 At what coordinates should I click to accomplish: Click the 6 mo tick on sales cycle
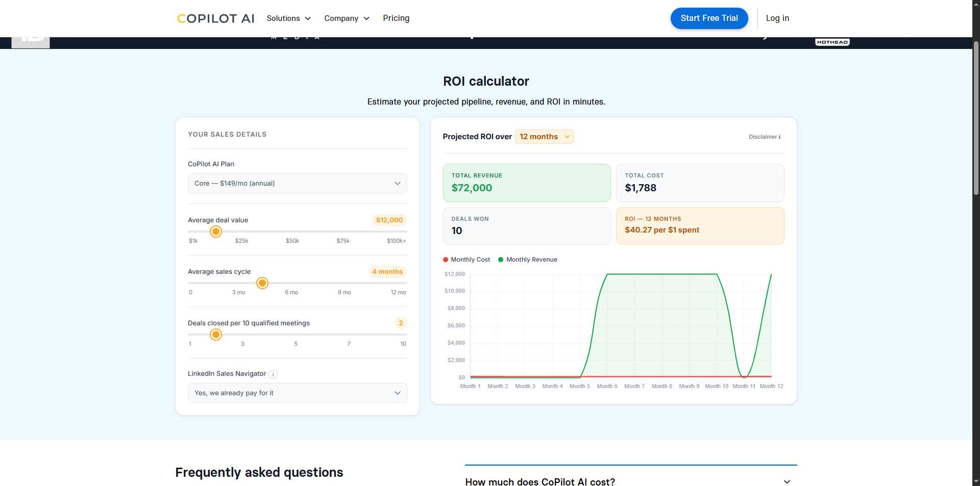pyautogui.click(x=291, y=292)
